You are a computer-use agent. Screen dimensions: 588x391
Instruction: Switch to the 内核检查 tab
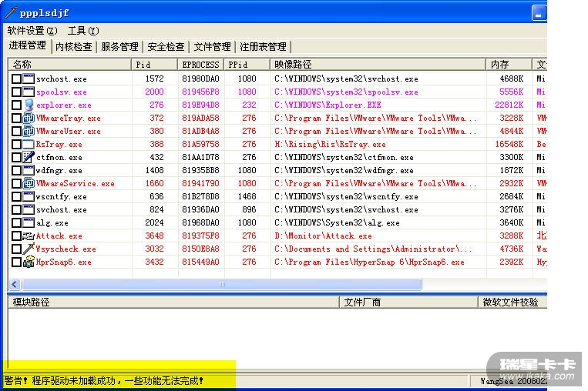73,47
